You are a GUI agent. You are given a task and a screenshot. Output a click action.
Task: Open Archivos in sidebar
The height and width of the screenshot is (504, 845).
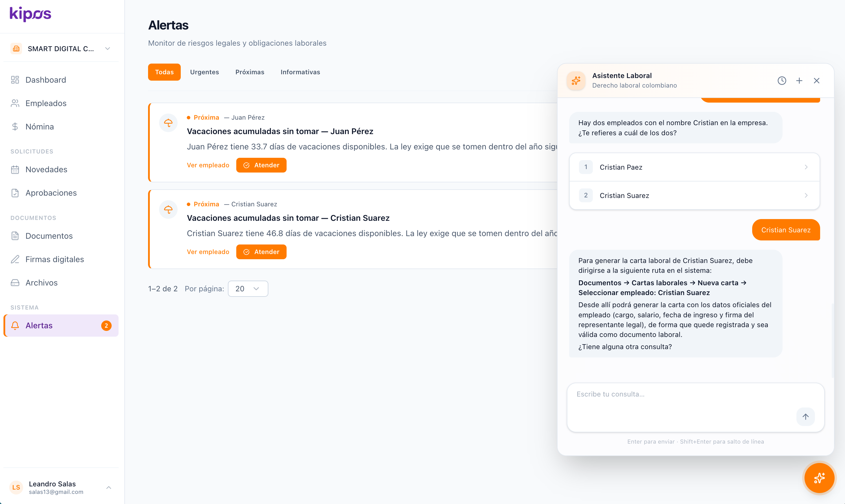coord(41,283)
